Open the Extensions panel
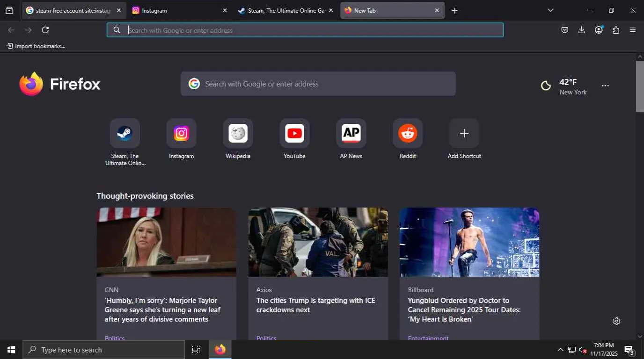 [x=616, y=30]
